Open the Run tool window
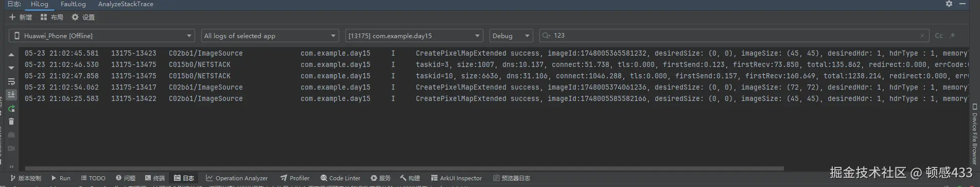 pyautogui.click(x=61, y=178)
